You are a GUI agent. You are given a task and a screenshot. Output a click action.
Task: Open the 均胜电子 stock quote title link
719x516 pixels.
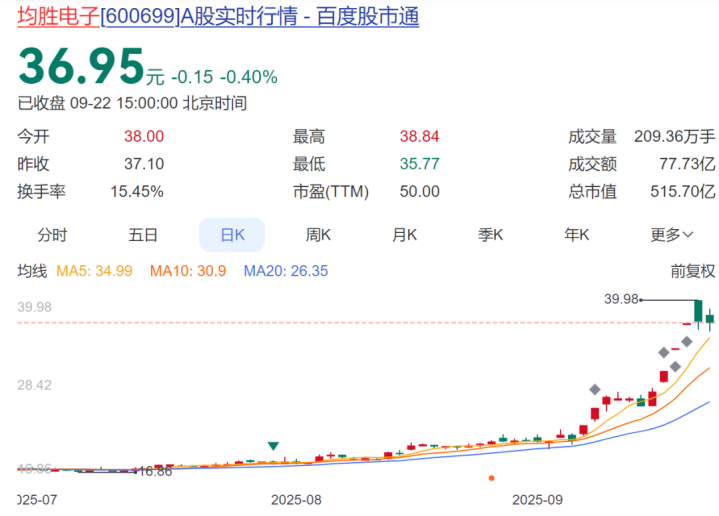coord(218,17)
